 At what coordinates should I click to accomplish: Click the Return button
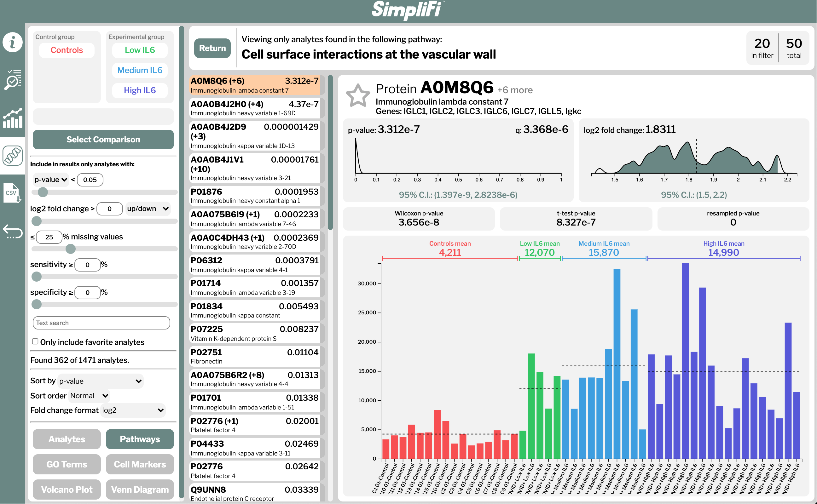[212, 48]
